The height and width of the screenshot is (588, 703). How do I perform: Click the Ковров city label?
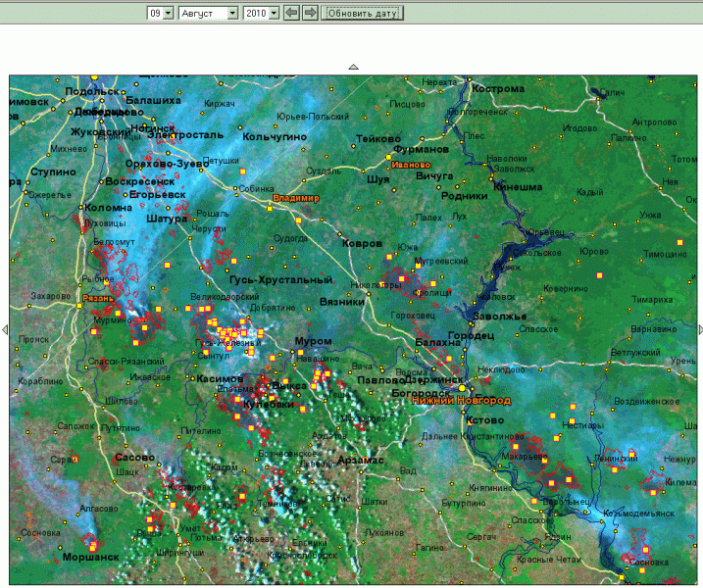click(362, 243)
